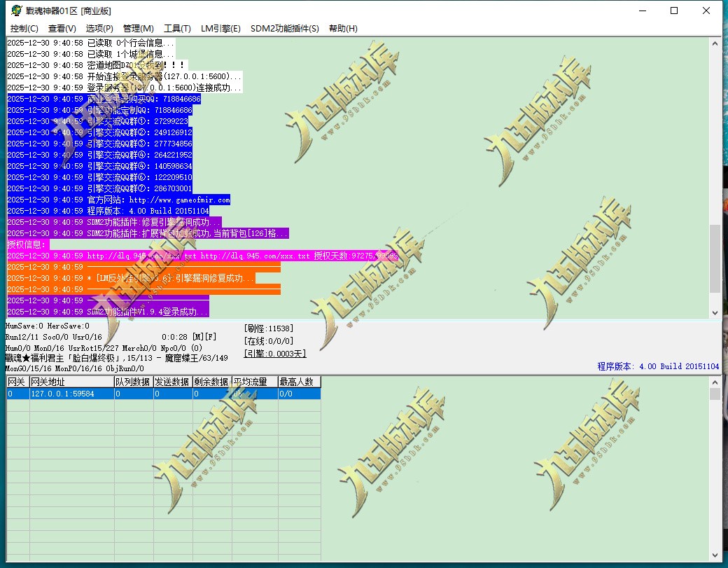Click log pane scroll down arrow
Screen dimensions: 728x568
pyautogui.click(x=715, y=313)
